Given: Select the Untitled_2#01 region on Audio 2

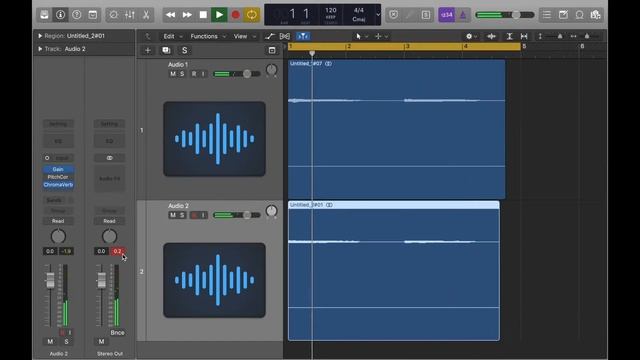Looking at the screenshot, I should (x=393, y=271).
